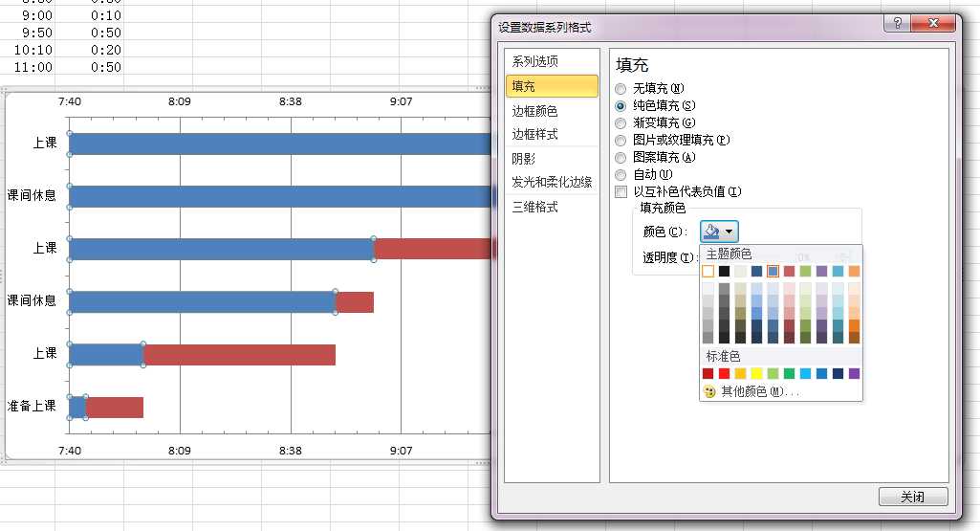Pick light blue in standard colors row
Viewport: 980px width, 531px height.
[806, 373]
